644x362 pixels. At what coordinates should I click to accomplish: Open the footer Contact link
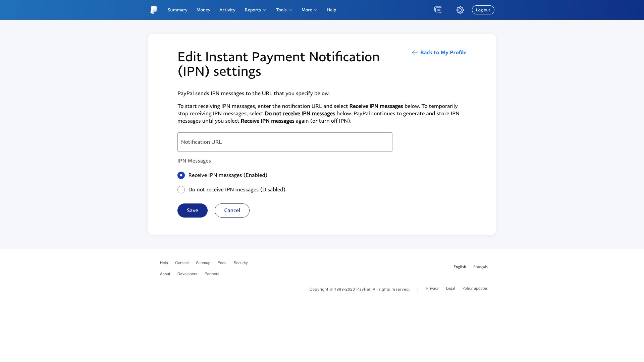click(182, 263)
